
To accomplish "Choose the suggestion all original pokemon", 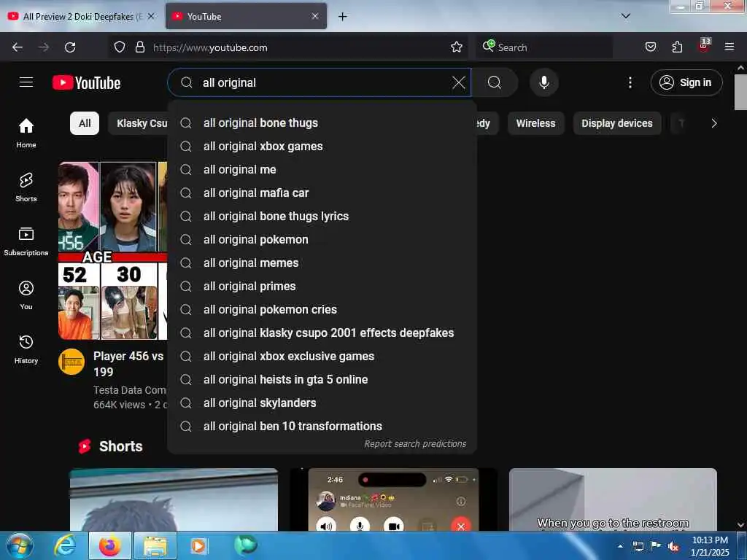I will 322,239.
